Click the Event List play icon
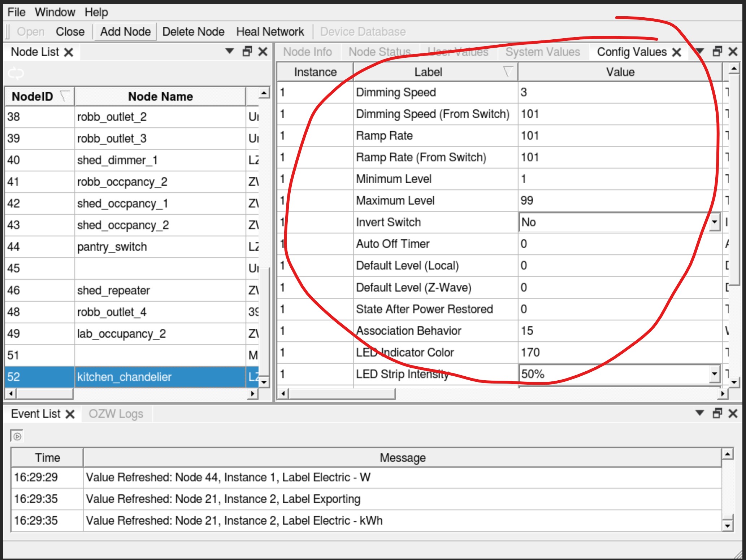Screen dimensions: 746x560 point(17,436)
